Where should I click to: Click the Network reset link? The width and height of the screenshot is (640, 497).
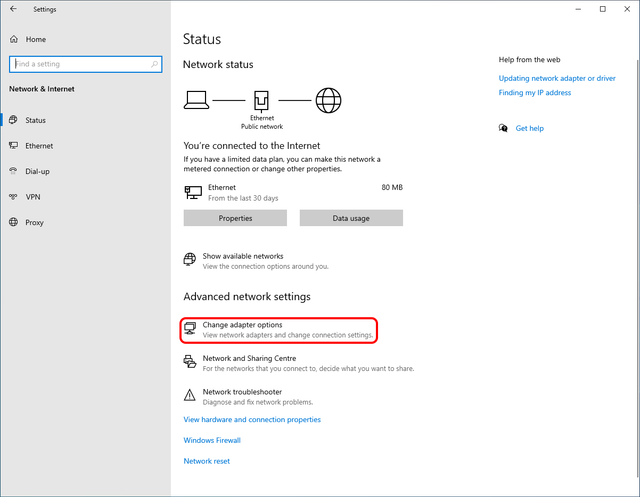[x=206, y=461]
